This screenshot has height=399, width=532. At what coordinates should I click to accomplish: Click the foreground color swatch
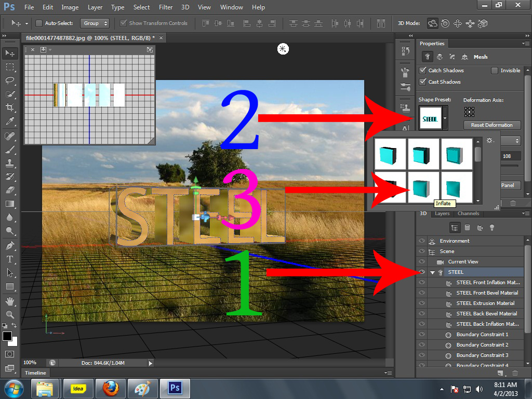click(x=7, y=337)
